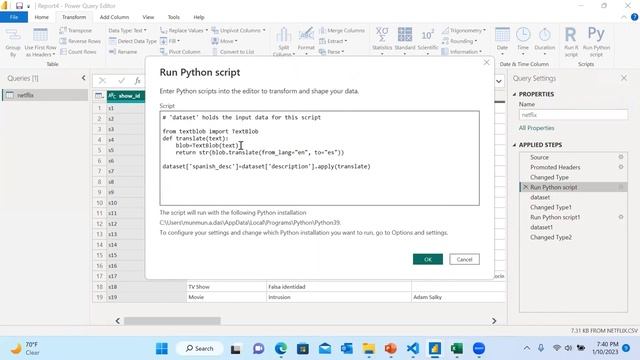Image resolution: width=640 pixels, height=360 pixels.
Task: Open Data Type Text dropdown
Action: [127, 31]
